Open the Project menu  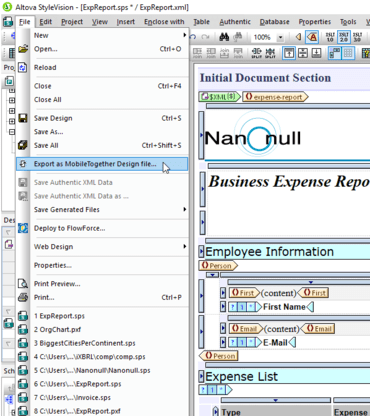tap(72, 22)
